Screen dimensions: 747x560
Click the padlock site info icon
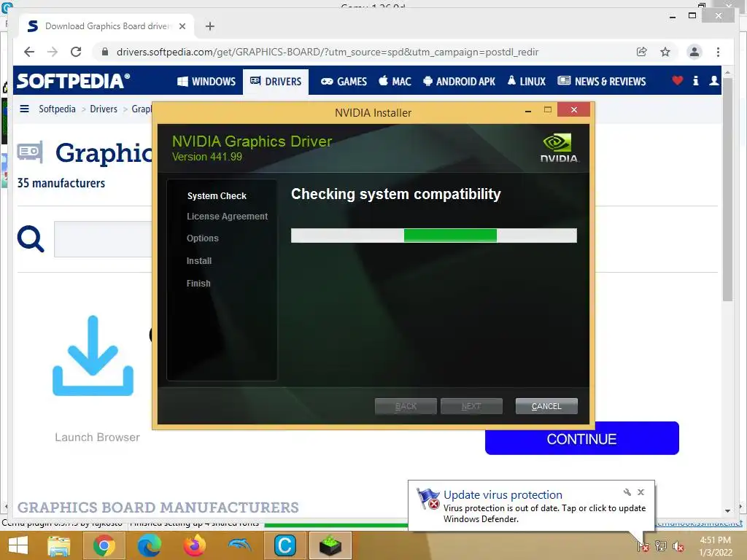(105, 52)
